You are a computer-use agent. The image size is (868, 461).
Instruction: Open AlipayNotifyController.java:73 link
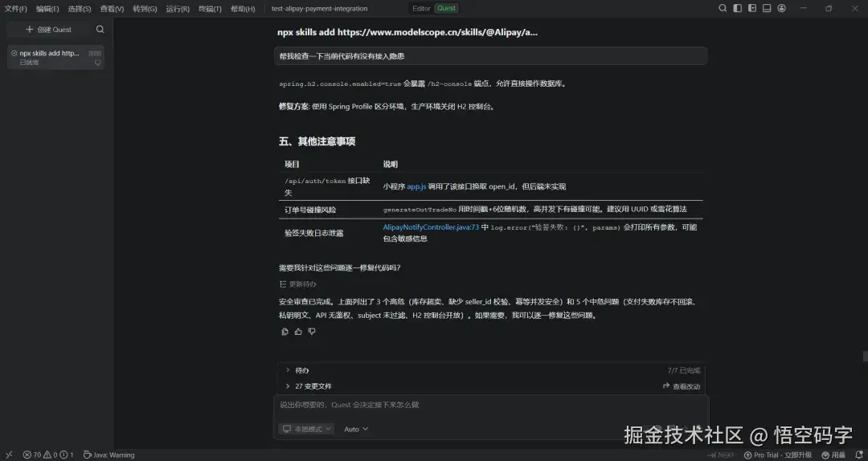(x=431, y=227)
